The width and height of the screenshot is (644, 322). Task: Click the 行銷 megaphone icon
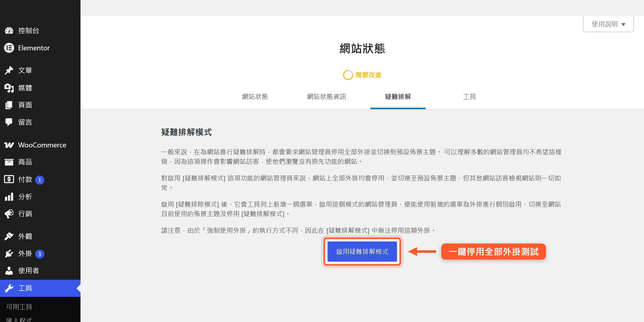(x=9, y=214)
